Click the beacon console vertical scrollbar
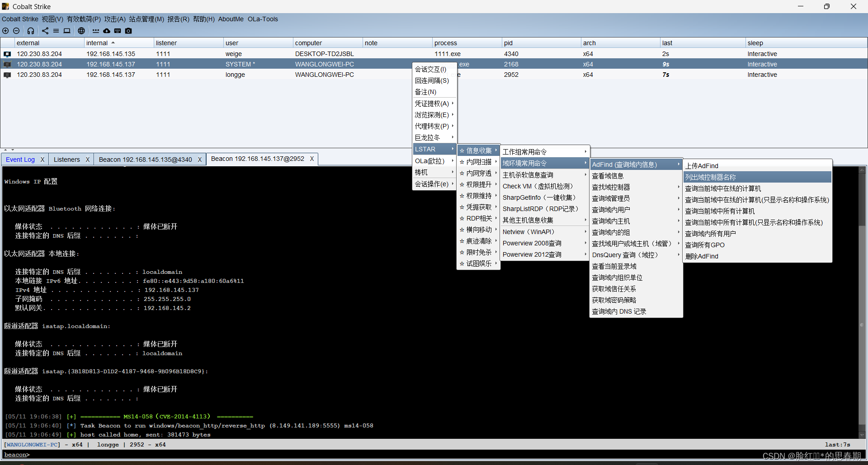Viewport: 868px width, 465px height. point(862,302)
